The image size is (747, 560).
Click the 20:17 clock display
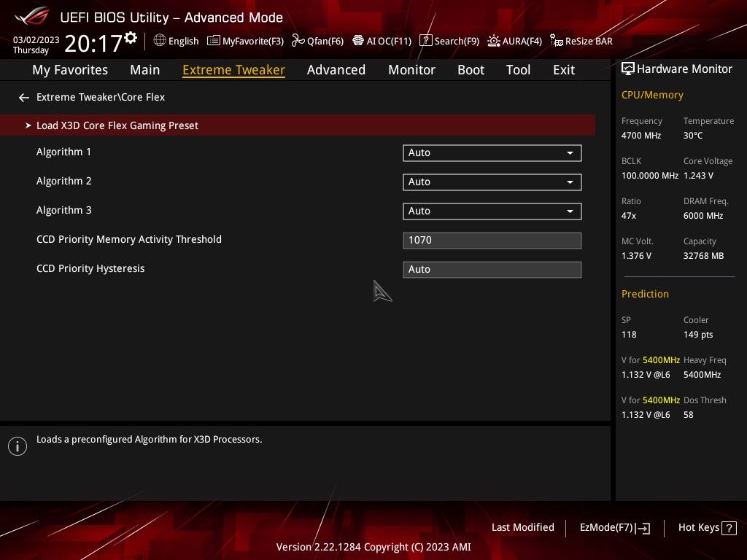[x=93, y=43]
